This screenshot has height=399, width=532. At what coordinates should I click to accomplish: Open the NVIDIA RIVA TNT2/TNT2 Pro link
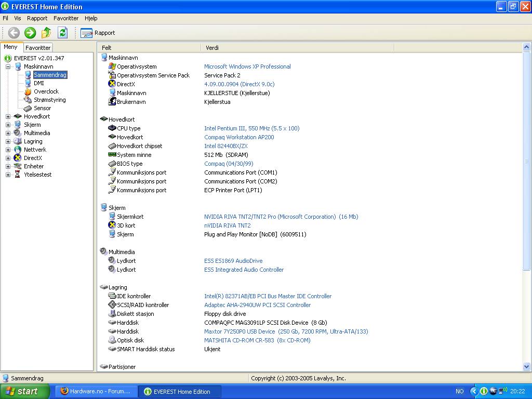point(281,217)
